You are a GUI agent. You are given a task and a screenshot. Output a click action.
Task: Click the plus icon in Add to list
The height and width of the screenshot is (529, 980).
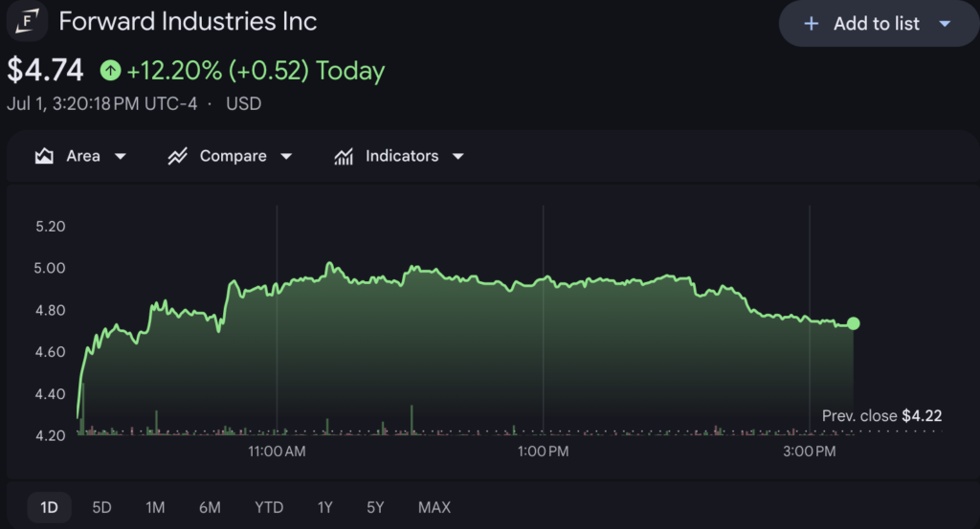coord(812,24)
